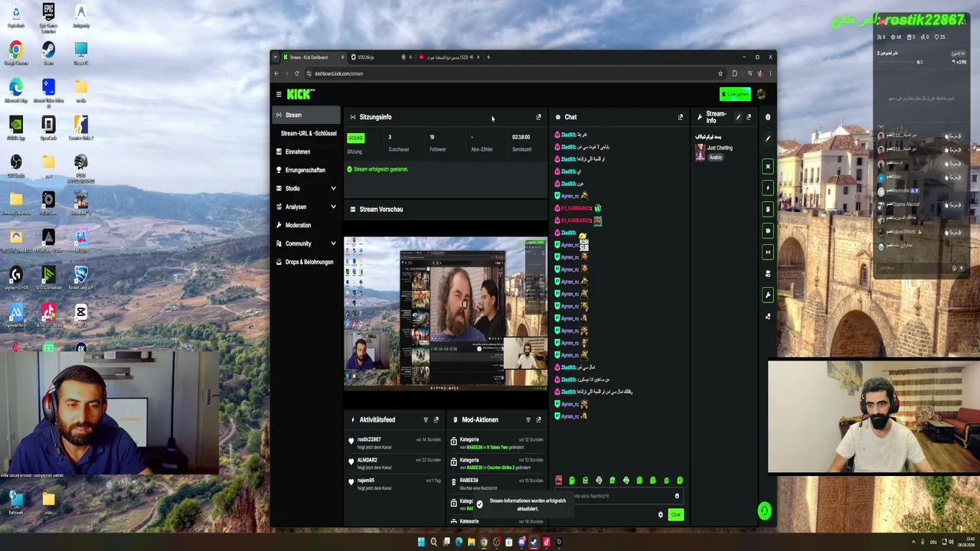980x551 pixels.
Task: Open Google Chrome desktop shortcut
Action: click(x=15, y=54)
